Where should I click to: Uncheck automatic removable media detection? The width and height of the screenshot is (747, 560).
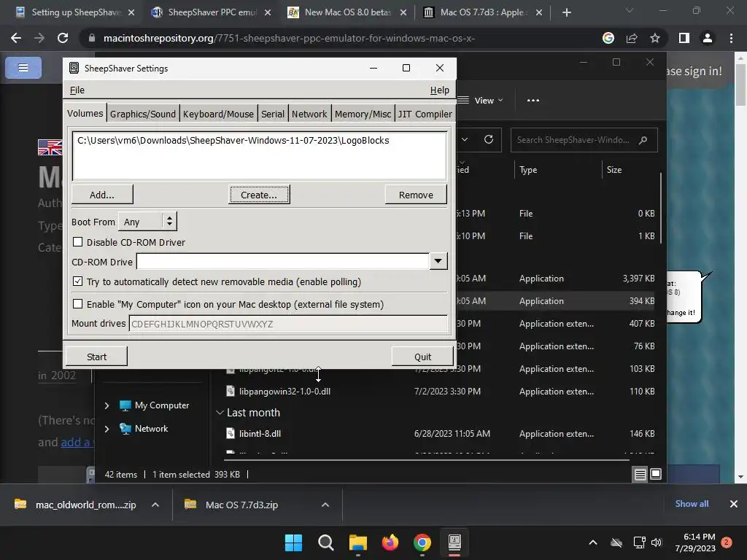pyautogui.click(x=77, y=281)
